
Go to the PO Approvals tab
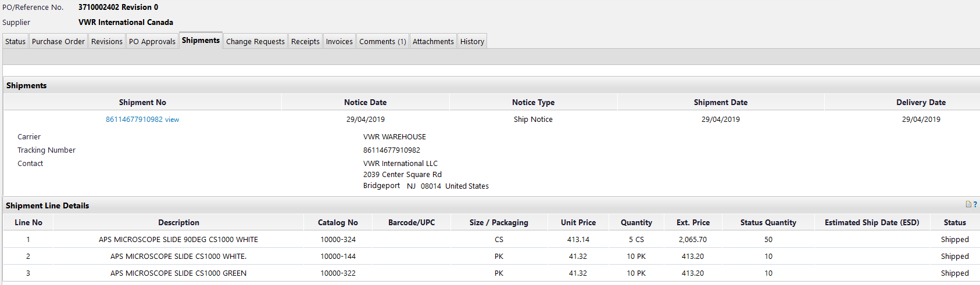[152, 41]
